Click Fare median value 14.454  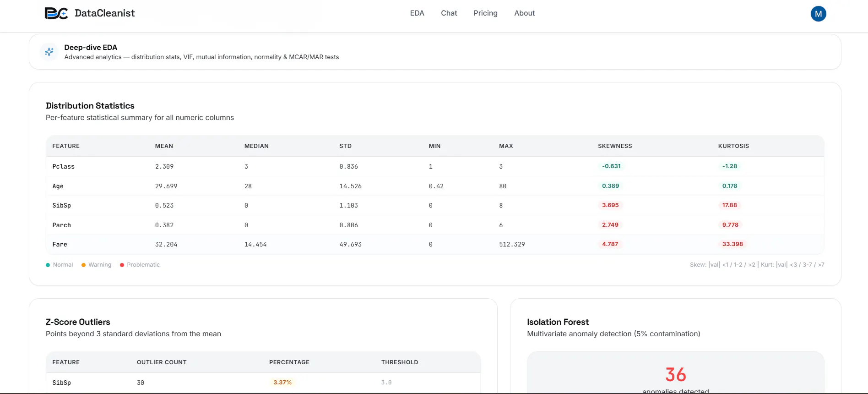point(255,245)
